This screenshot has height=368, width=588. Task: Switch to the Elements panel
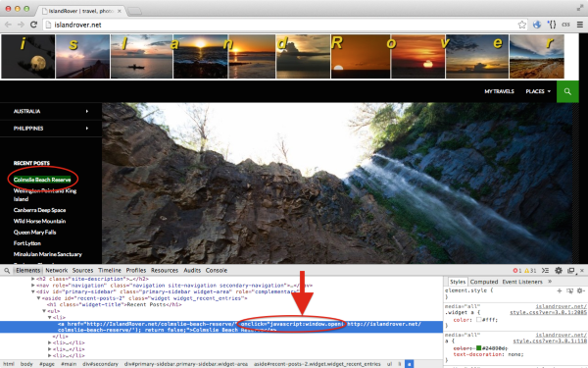(x=27, y=271)
